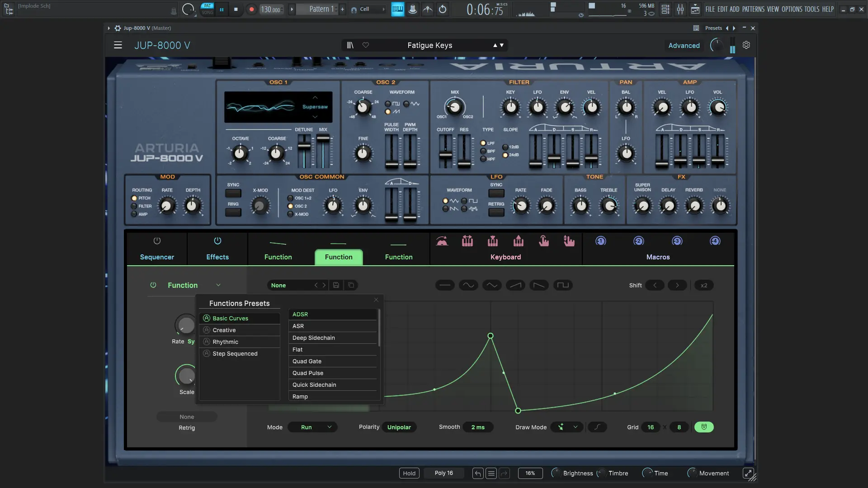This screenshot has height=488, width=868.
Task: Expand the Function source dropdown chevron
Action: tap(218, 285)
